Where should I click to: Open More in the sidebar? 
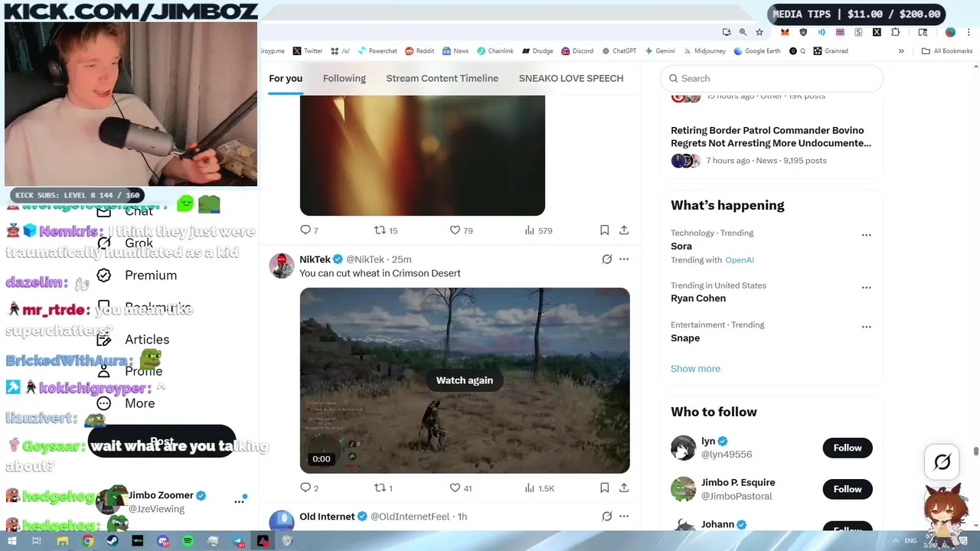pos(127,403)
